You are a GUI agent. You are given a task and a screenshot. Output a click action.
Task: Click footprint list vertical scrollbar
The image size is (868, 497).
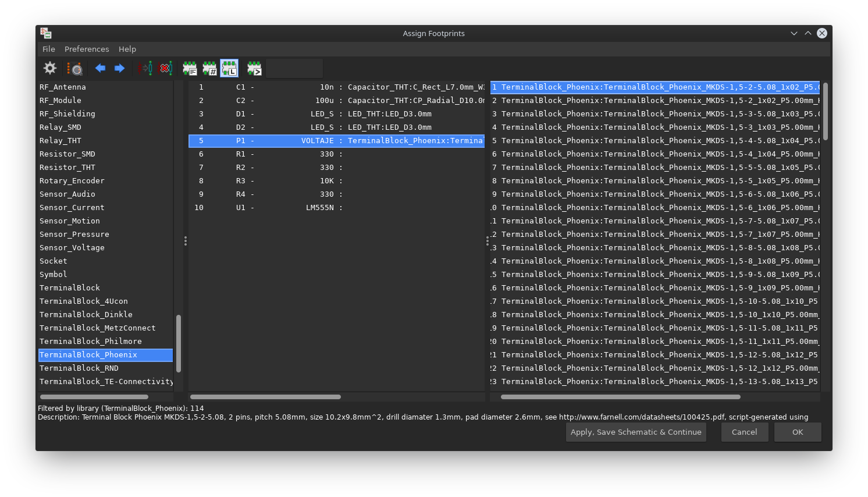pos(826,111)
